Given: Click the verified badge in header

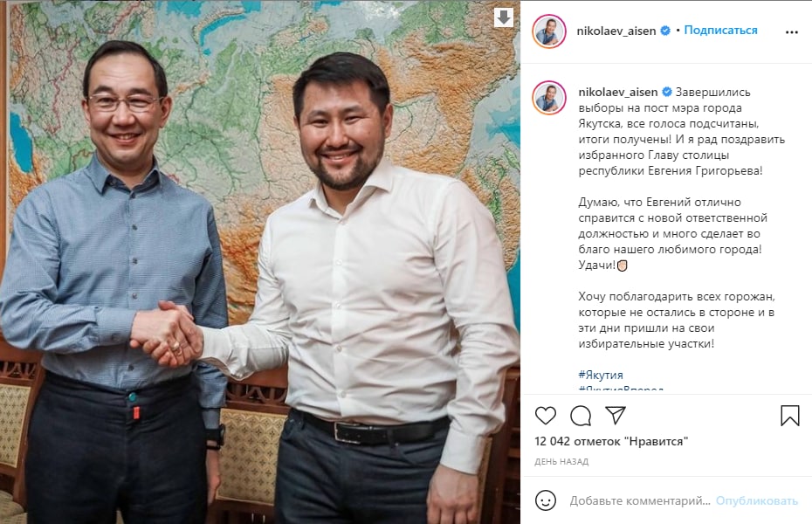Looking at the screenshot, I should (665, 31).
